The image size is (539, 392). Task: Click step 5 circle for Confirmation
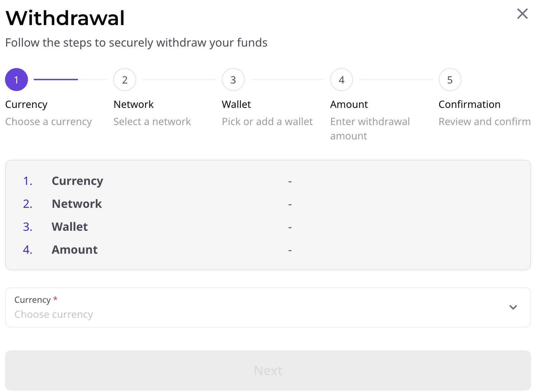pos(450,80)
